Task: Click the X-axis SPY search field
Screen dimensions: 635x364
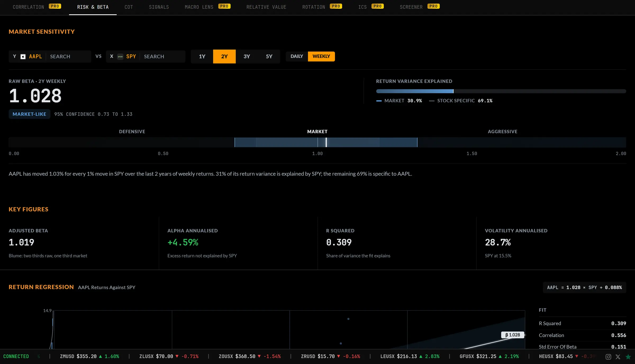Action: (x=162, y=57)
